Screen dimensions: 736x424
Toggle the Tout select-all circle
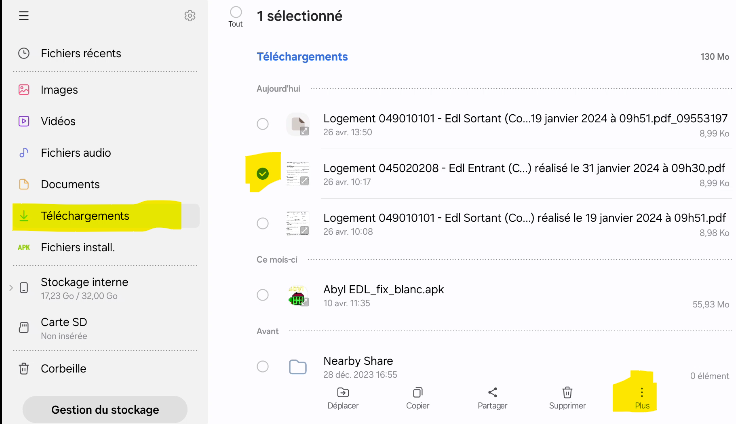236,13
